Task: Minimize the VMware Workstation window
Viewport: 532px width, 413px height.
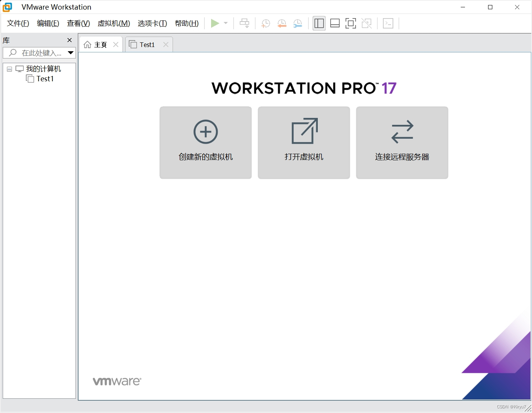Action: point(463,7)
